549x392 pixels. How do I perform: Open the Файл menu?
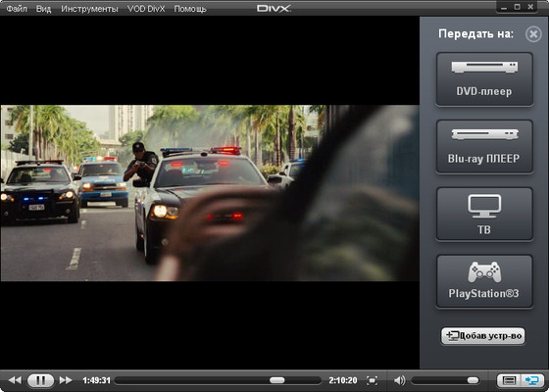pos(17,9)
